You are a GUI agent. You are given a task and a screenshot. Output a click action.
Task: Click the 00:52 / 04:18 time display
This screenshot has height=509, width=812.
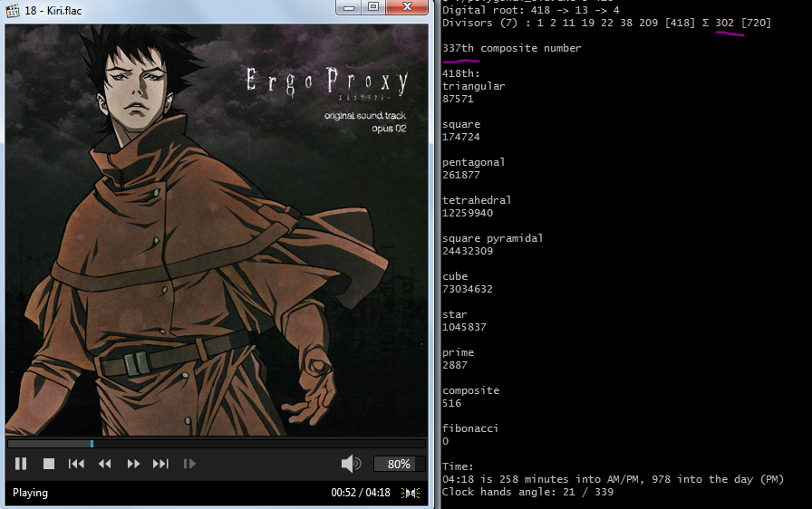pyautogui.click(x=361, y=493)
